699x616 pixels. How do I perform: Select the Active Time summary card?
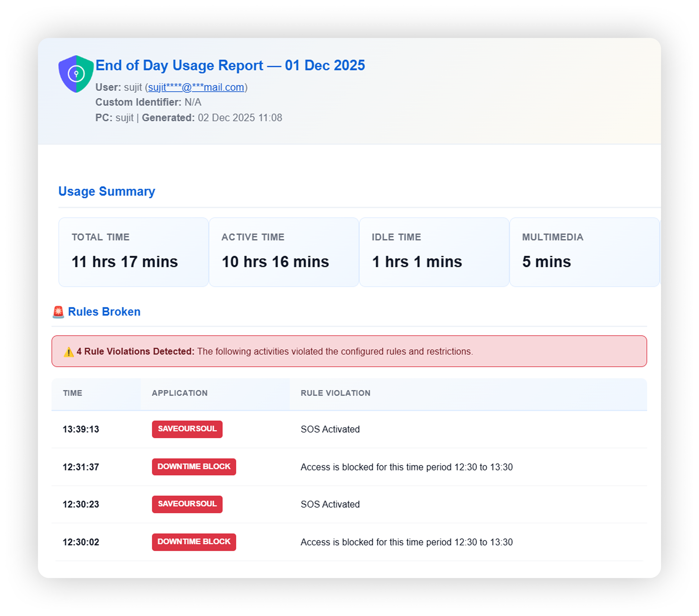click(284, 252)
